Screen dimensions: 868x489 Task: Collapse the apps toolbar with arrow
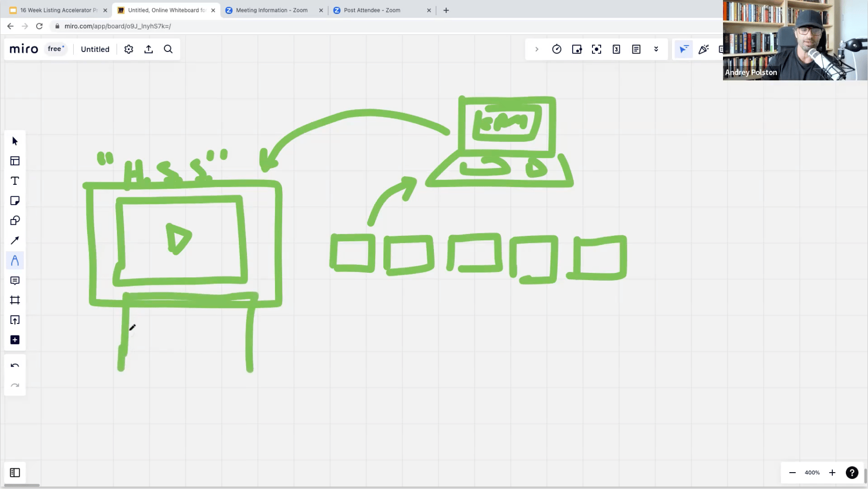coord(537,49)
